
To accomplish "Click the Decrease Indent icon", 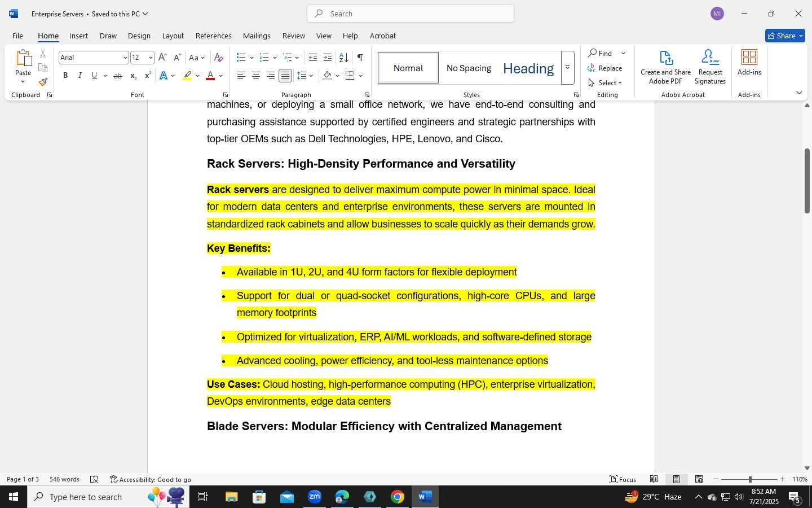I will (x=313, y=58).
